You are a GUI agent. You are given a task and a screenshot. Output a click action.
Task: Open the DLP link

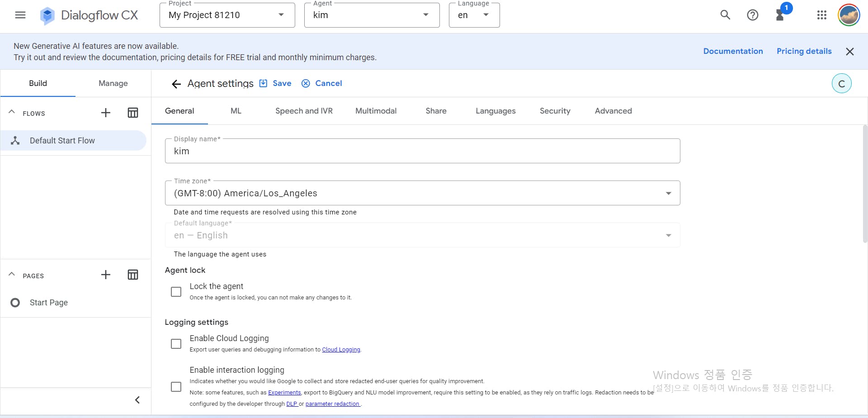tap(292, 404)
